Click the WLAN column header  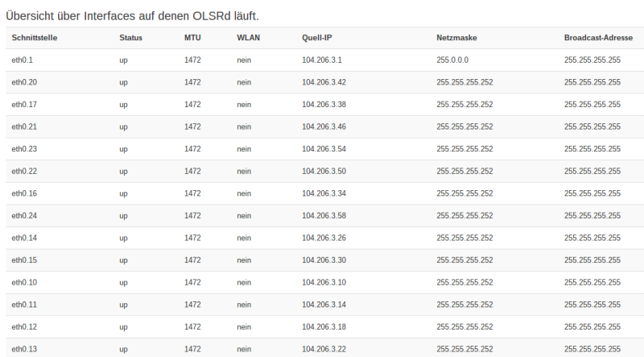coord(248,38)
